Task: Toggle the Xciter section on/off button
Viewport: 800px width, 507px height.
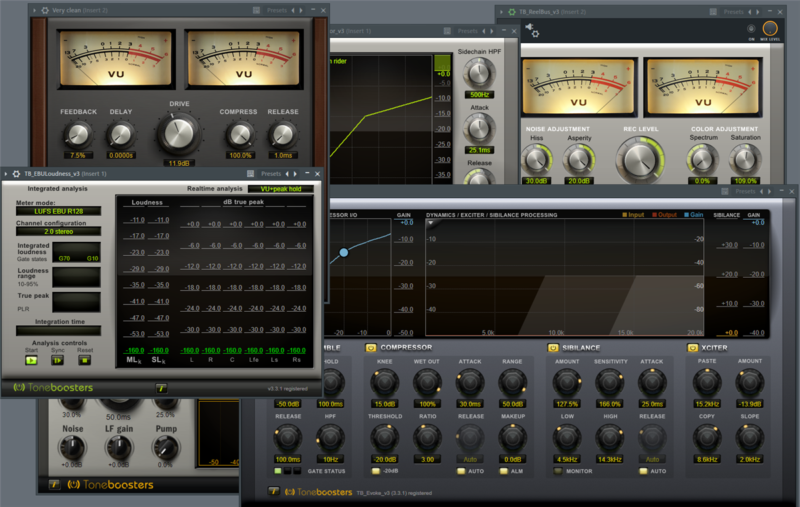Action: (692, 347)
